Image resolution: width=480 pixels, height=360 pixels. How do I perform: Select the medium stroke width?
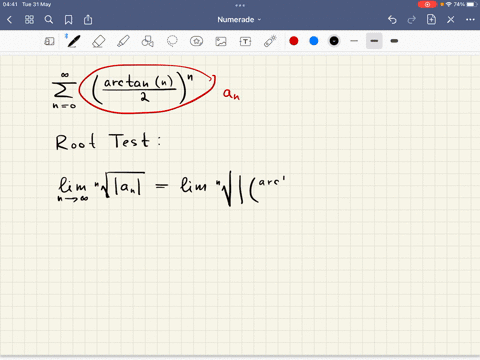pyautogui.click(x=374, y=41)
